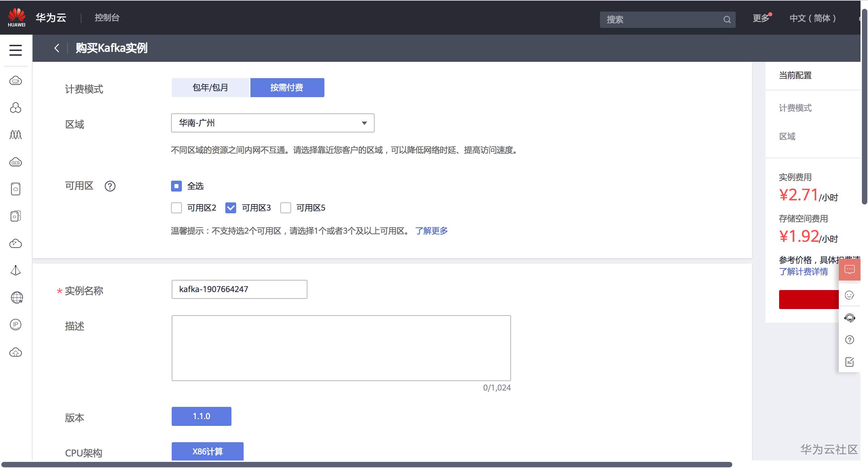
Task: Open the headset customer service icon
Action: (849, 318)
